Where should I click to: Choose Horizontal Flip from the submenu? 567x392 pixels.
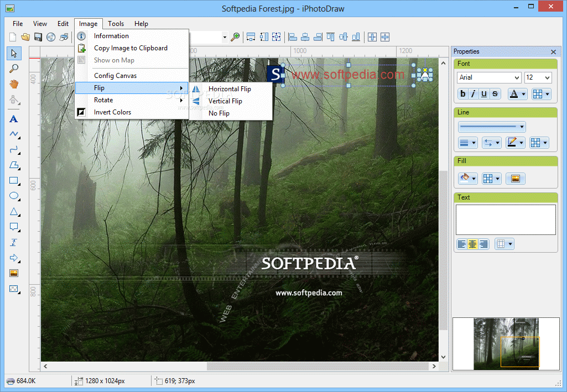pyautogui.click(x=231, y=89)
